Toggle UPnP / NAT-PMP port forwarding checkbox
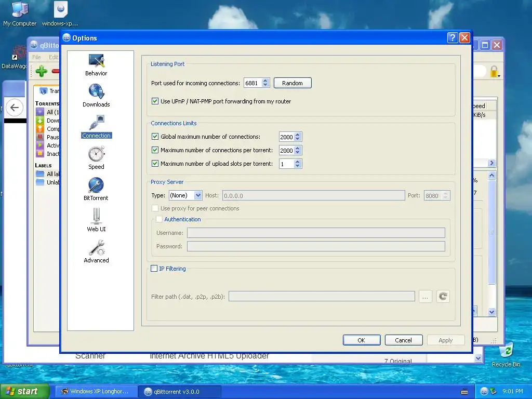Image resolution: width=532 pixels, height=399 pixels. click(x=155, y=101)
